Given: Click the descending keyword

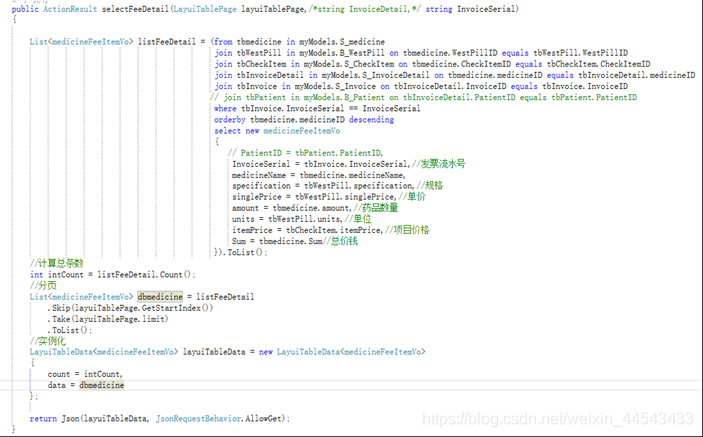Looking at the screenshot, I should click(x=371, y=120).
